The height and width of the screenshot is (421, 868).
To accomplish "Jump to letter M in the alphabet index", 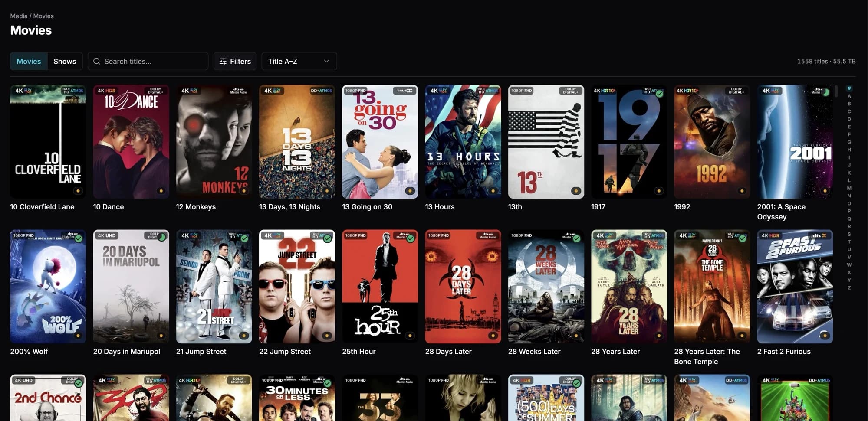I will pos(849,188).
